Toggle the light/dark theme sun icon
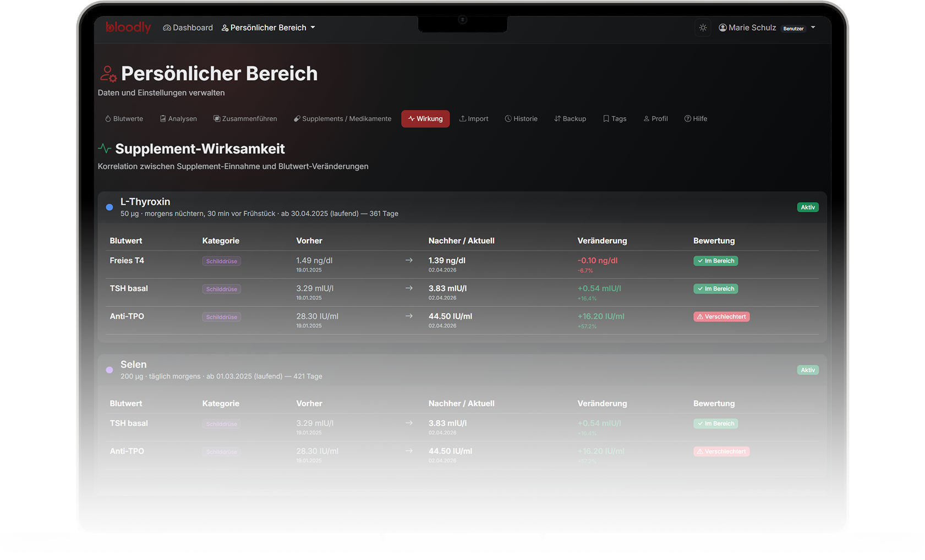The height and width of the screenshot is (560, 925). point(703,28)
